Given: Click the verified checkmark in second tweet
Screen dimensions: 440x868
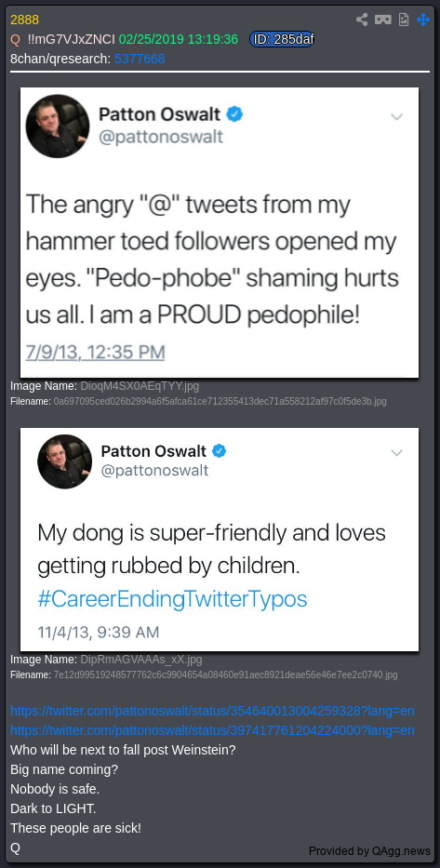Looking at the screenshot, I should 220,451.
